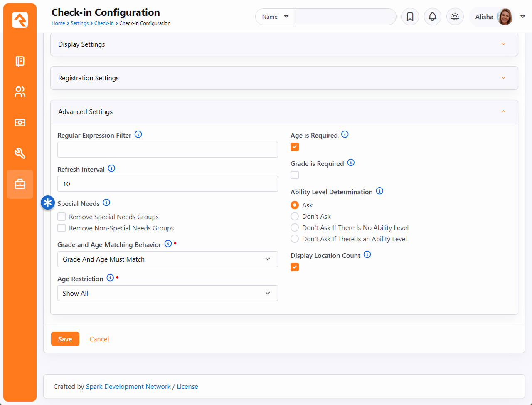Click the bookmark icon in top bar

pos(410,17)
